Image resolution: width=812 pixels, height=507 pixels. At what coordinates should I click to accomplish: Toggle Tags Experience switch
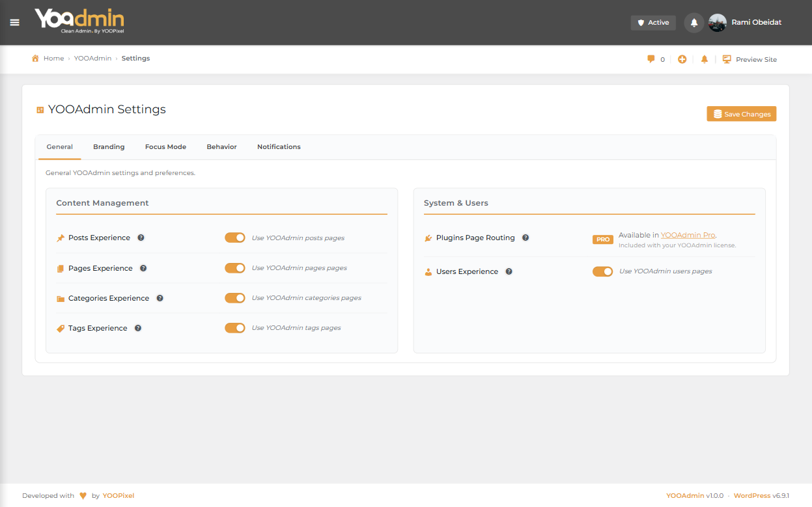235,328
